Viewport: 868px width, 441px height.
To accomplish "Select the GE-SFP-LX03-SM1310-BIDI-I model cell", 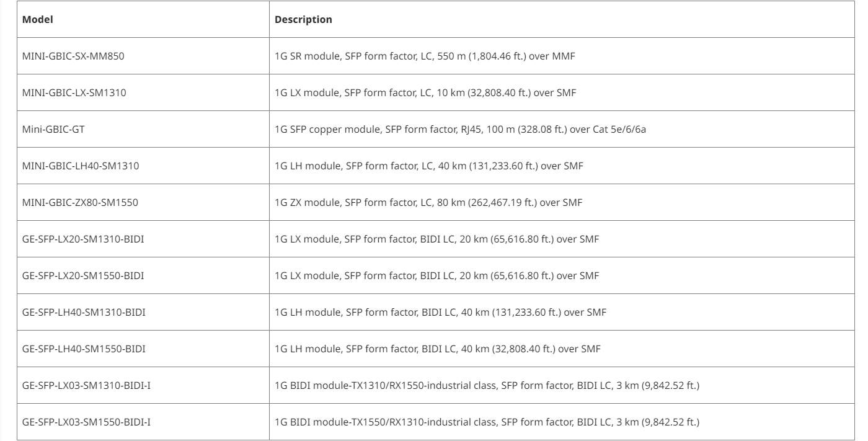I will pyautogui.click(x=87, y=385).
